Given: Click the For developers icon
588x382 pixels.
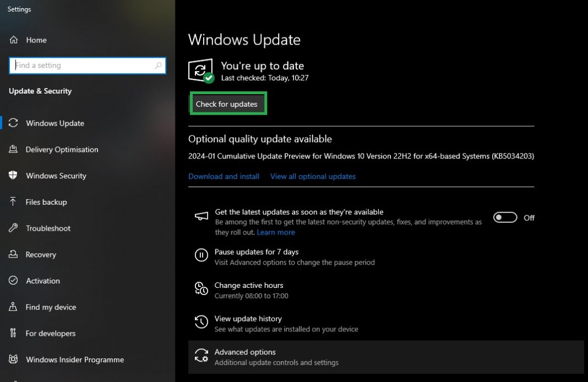Looking at the screenshot, I should (x=14, y=333).
